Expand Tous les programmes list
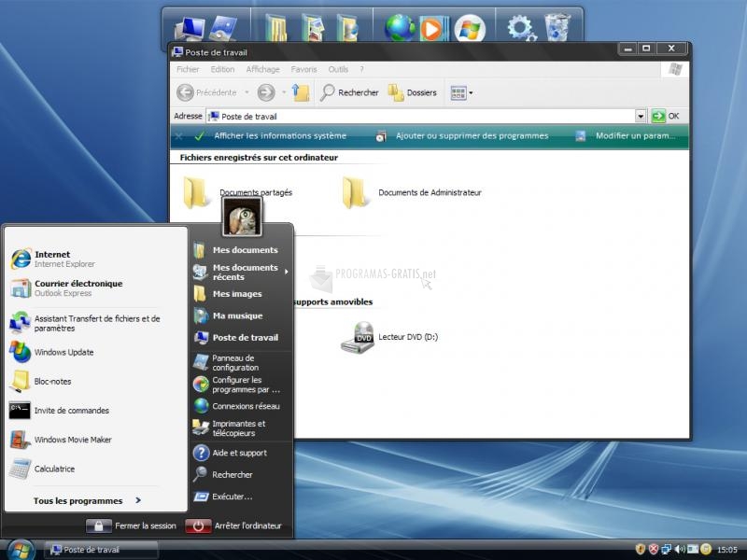Viewport: 747px width, 560px height. 87,500
